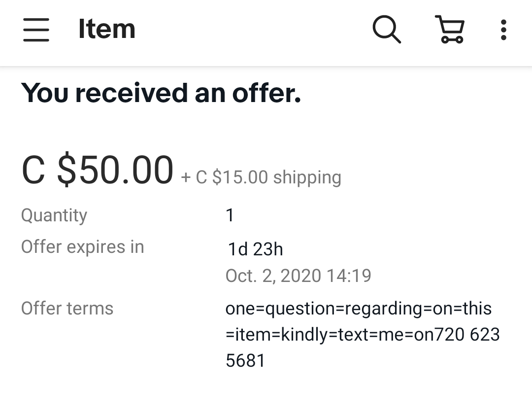
Task: Tap the word 'shipping' beside the price
Action: tap(307, 177)
